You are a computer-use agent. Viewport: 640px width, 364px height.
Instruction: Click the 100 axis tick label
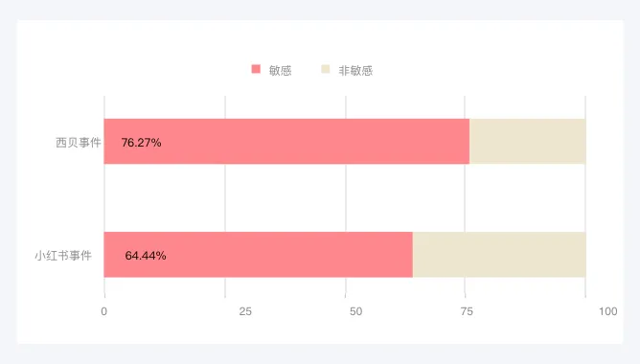tap(607, 311)
